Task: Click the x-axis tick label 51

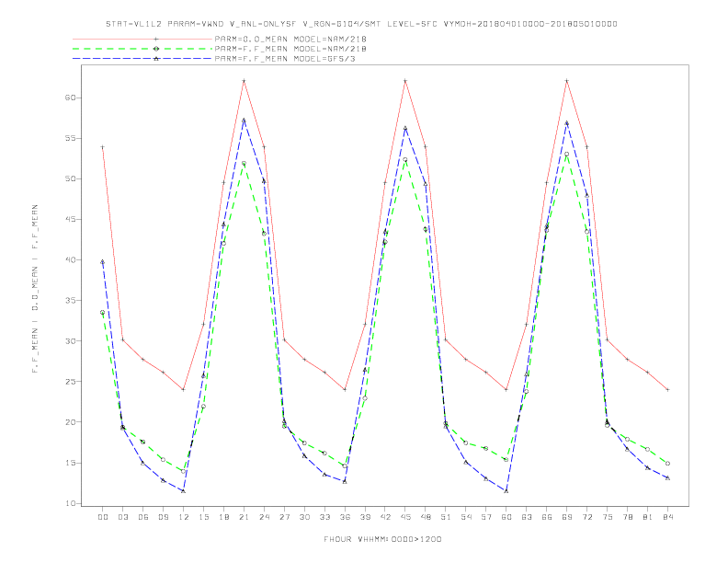Action: pos(446,518)
